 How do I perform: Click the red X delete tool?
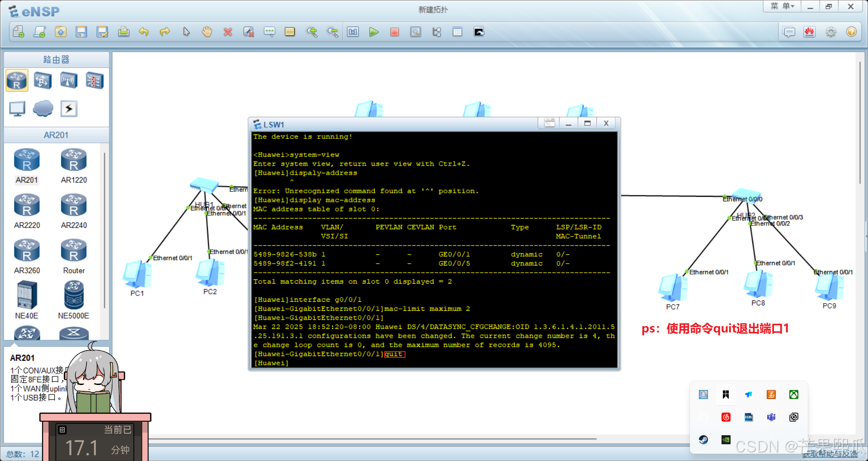tap(228, 32)
